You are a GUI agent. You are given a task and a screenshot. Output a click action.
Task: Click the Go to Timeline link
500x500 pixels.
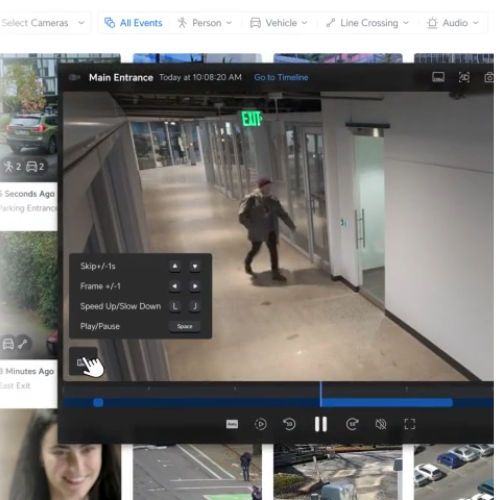[x=281, y=77]
